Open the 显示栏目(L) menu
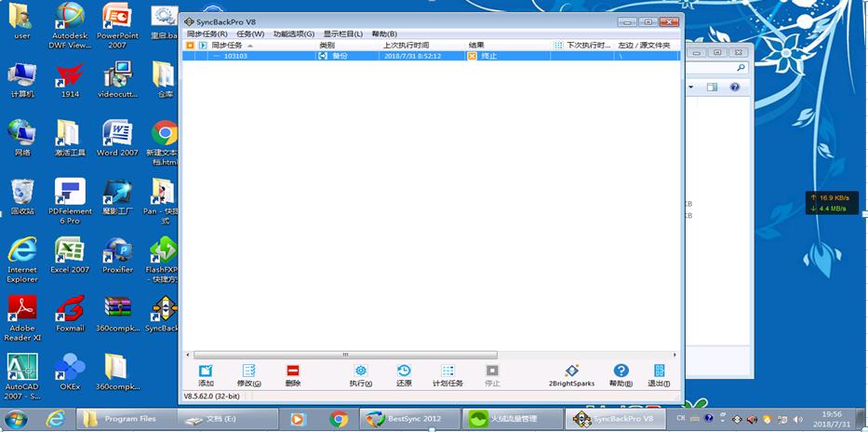 pyautogui.click(x=342, y=34)
